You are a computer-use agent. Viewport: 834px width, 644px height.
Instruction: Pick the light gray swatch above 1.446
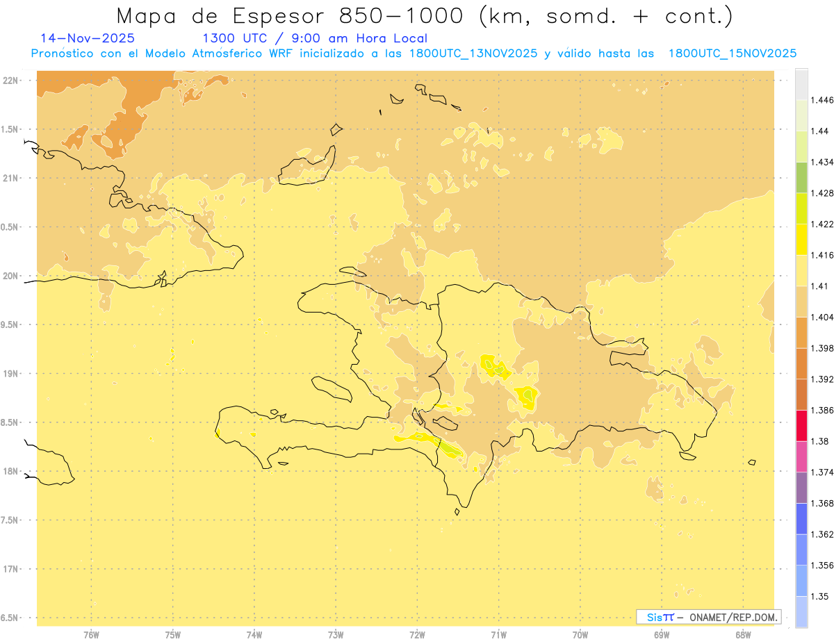(x=801, y=84)
